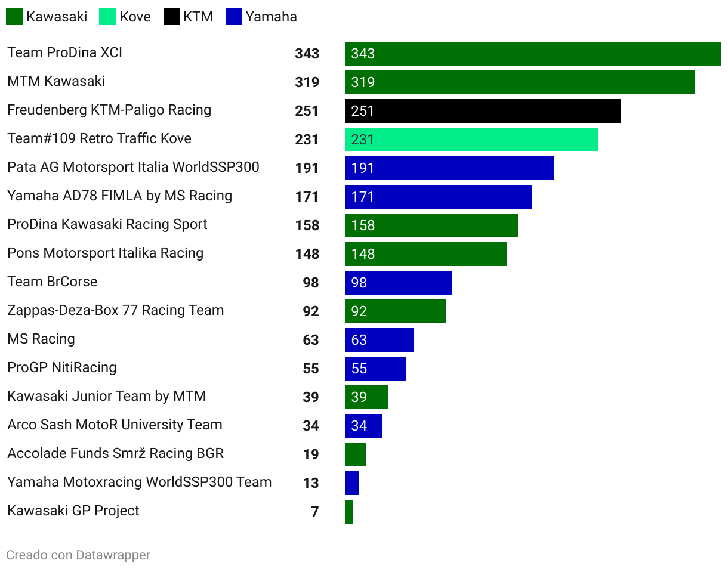Click the blue Yamaha legend swatch

(234, 17)
